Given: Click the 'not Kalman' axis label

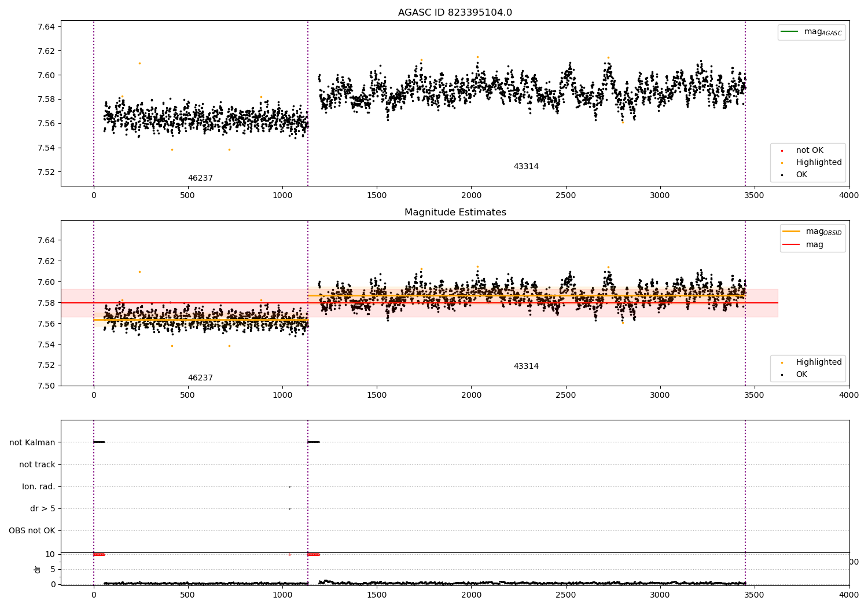Looking at the screenshot, I should (32, 443).
